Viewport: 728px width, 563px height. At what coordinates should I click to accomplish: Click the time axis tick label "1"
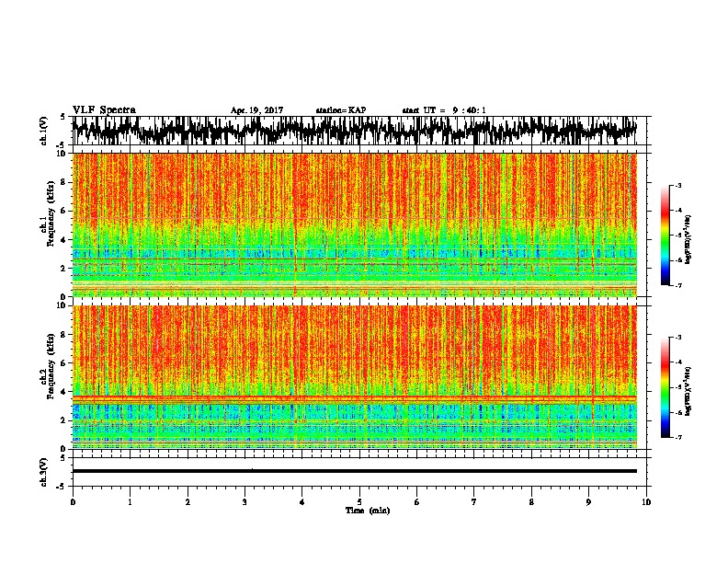pyautogui.click(x=130, y=502)
